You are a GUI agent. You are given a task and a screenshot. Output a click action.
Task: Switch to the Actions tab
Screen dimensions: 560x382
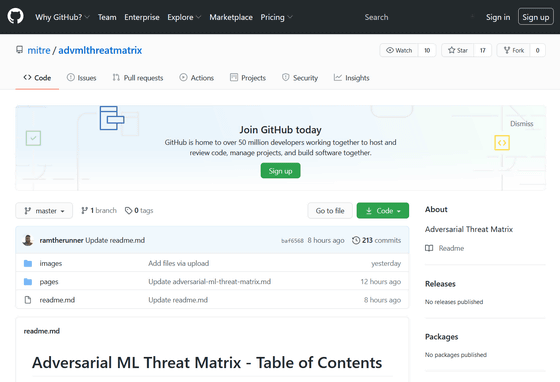coord(197,78)
